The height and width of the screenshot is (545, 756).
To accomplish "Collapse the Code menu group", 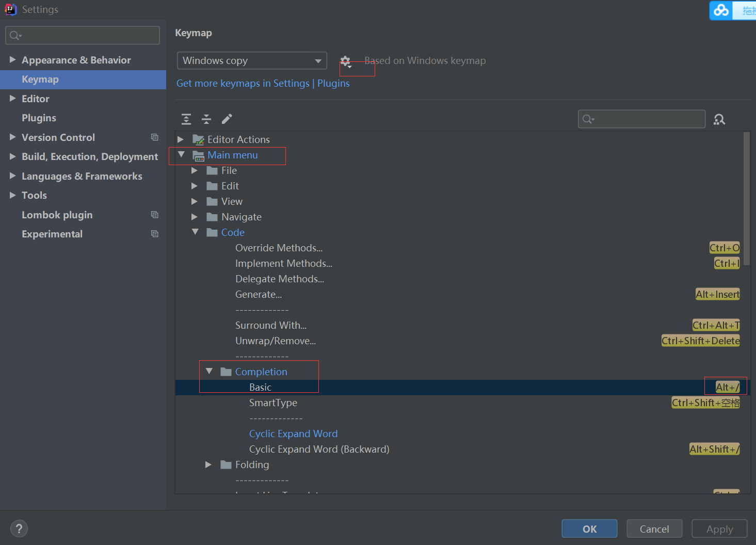I will (x=195, y=232).
